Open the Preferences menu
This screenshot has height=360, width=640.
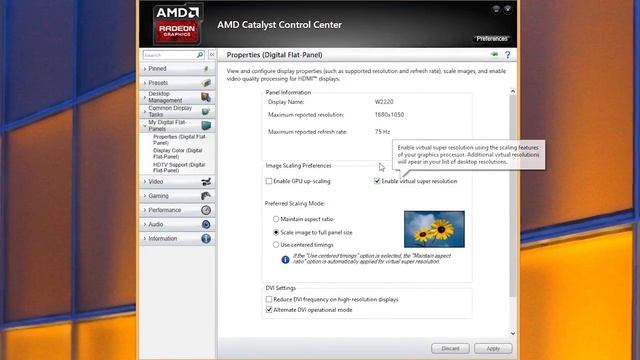(492, 38)
